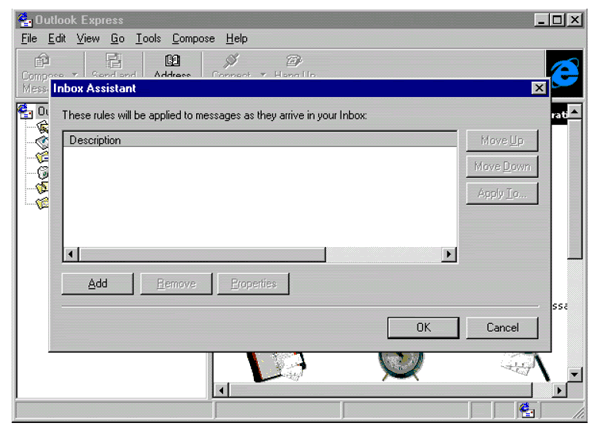Click the Internet Explorer logo

pos(564,73)
